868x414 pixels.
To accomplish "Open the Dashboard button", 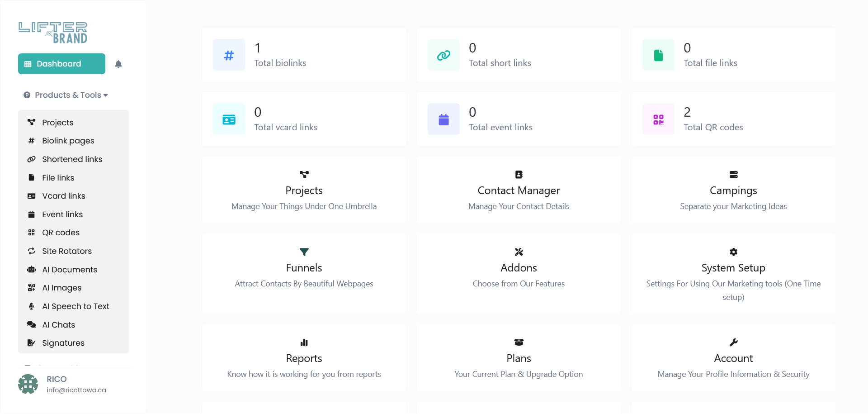I will click(x=61, y=64).
